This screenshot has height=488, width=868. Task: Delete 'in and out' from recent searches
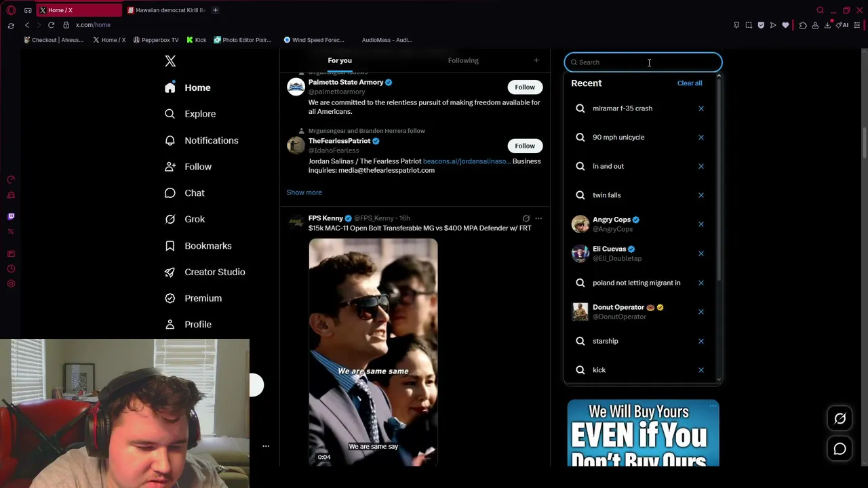pyautogui.click(x=701, y=166)
